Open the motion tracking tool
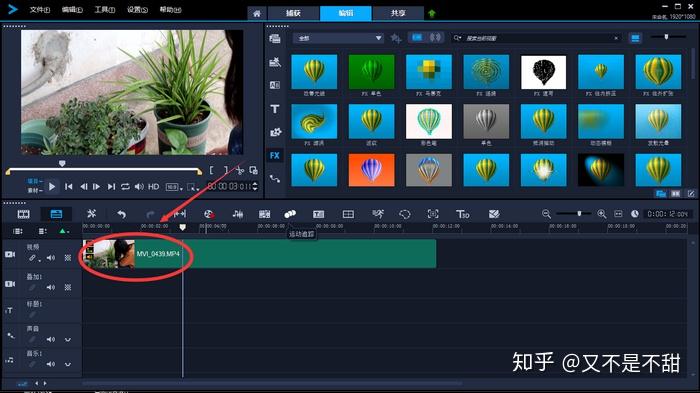Screen dimensions: 700x393 click(x=290, y=214)
